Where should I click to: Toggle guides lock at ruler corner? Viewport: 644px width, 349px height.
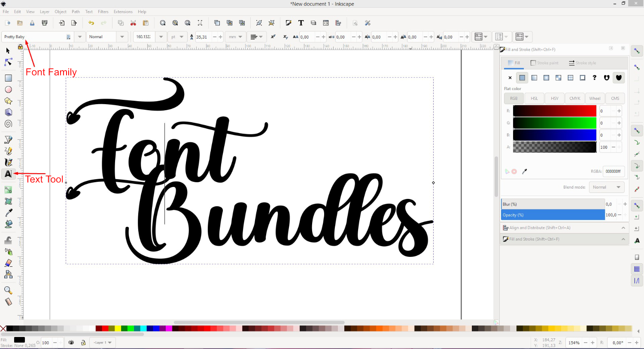click(20, 47)
